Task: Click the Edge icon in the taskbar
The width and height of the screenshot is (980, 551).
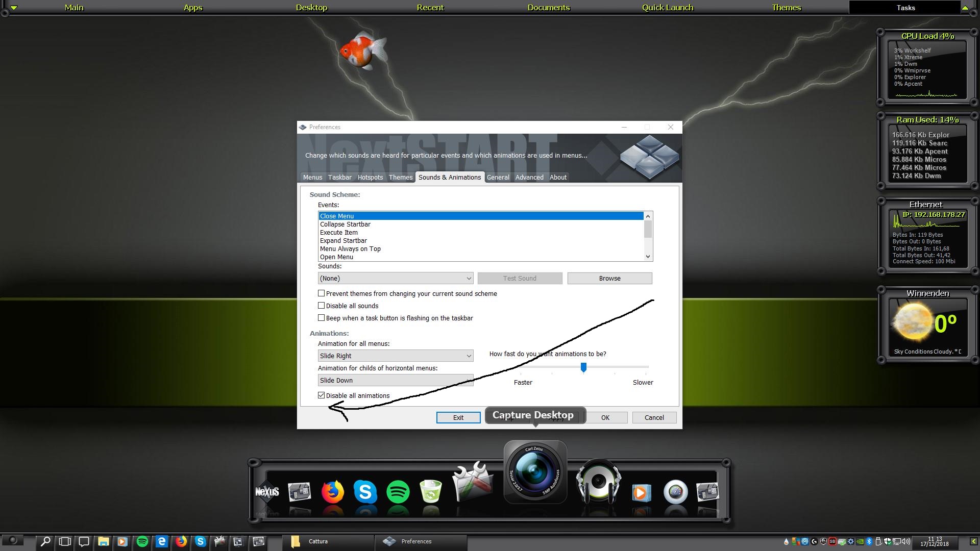Action: [x=162, y=541]
